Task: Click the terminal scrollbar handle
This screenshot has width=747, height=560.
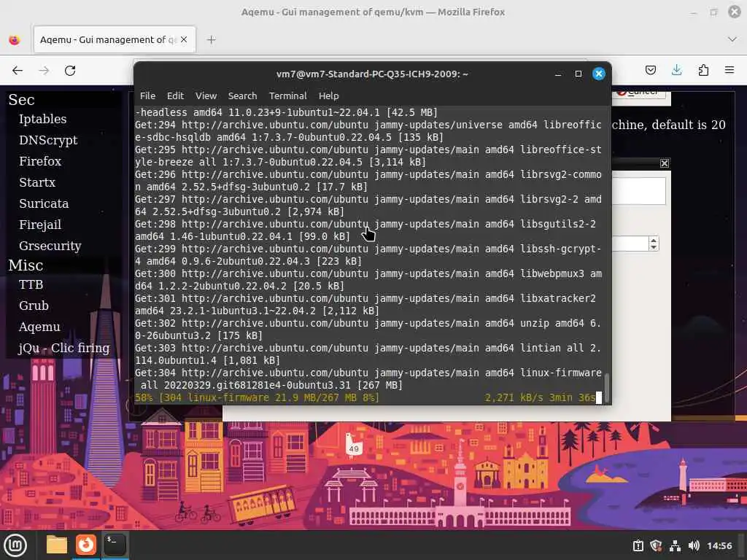Action: (x=607, y=389)
